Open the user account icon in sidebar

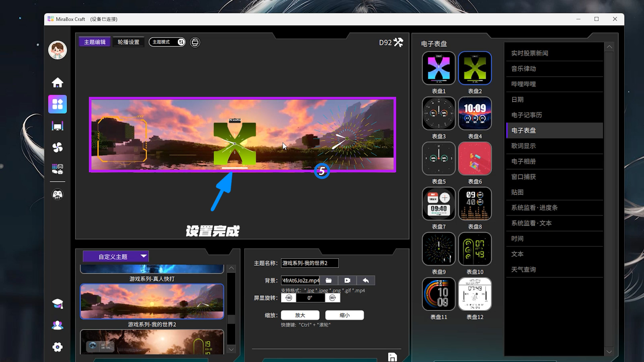point(57,325)
